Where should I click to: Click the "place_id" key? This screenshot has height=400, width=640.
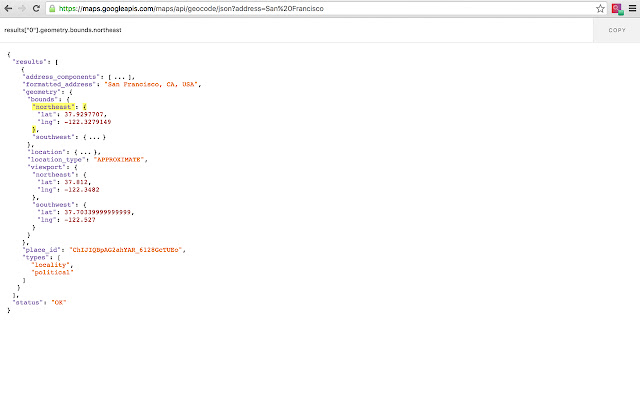(x=41, y=250)
